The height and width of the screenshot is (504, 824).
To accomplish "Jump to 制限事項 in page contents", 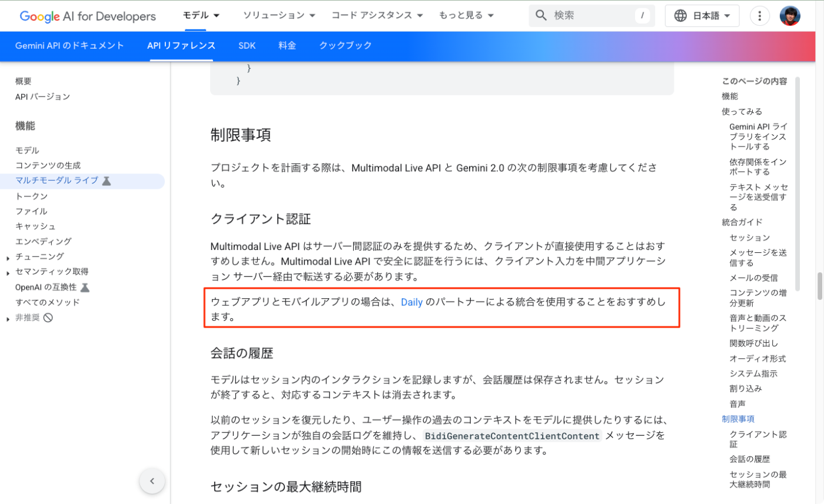I will click(738, 419).
